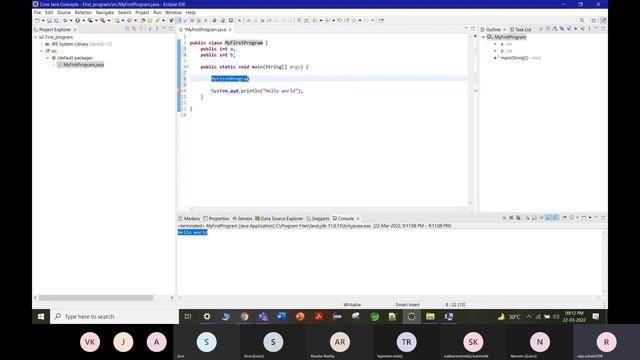Toggle Mark Occurrences in the main toolbar
Viewport: 640px width, 360px height.
[178, 20]
